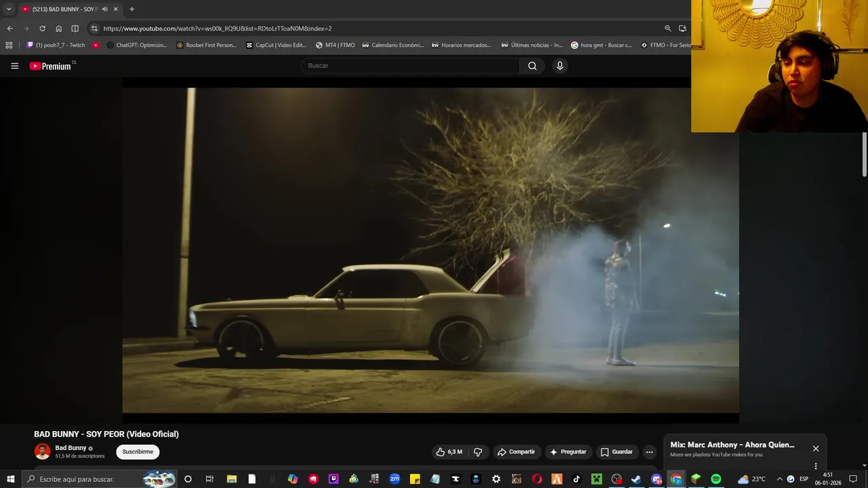Viewport: 868px width, 488px height.
Task: Open Bad Bunny channel avatar
Action: click(x=42, y=451)
